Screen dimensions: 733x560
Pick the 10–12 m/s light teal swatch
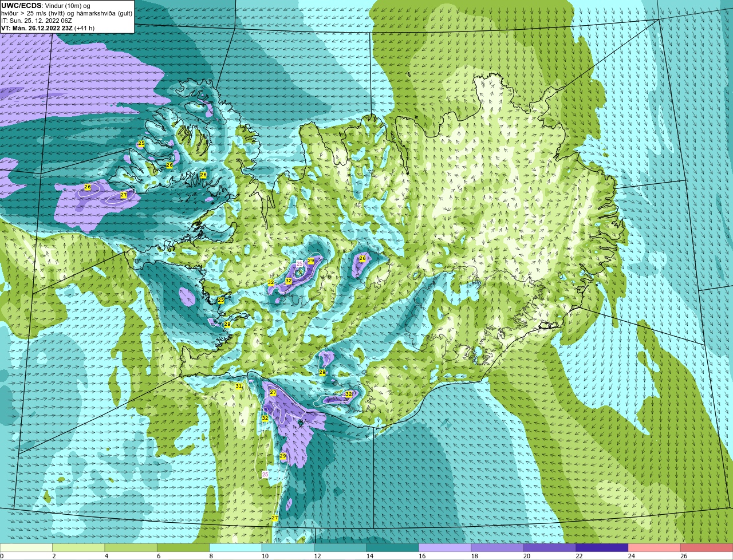tap(288, 548)
